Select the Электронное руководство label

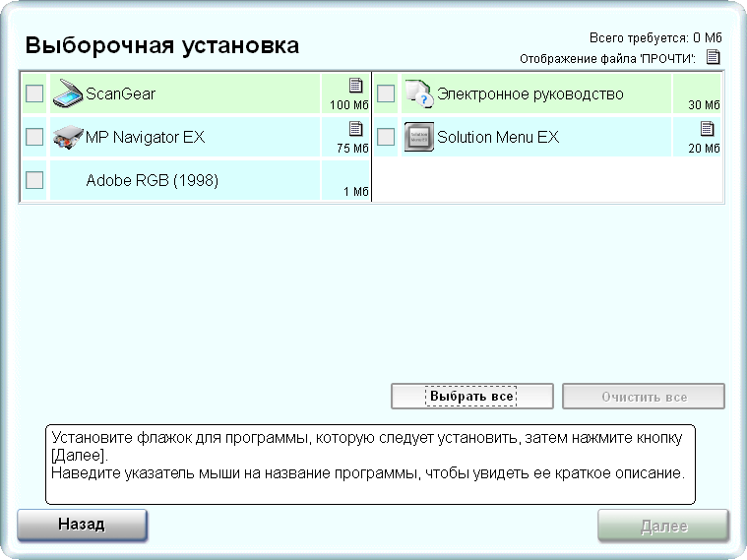530,93
